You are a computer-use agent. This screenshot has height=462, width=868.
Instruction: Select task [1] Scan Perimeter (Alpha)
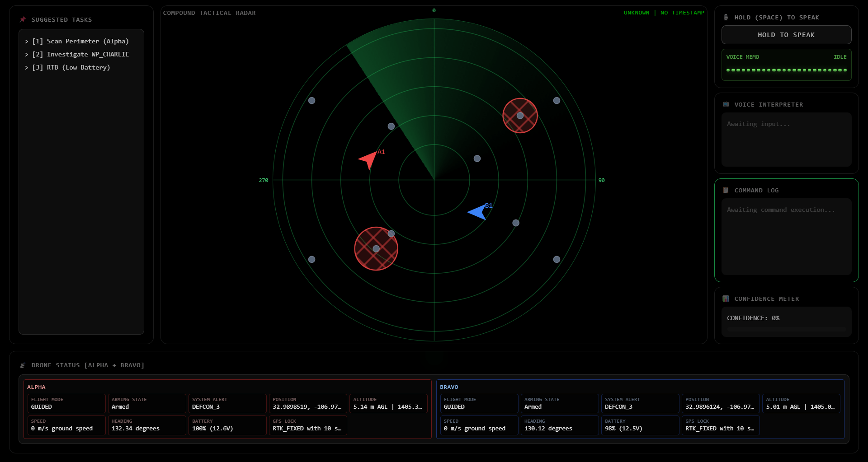81,41
